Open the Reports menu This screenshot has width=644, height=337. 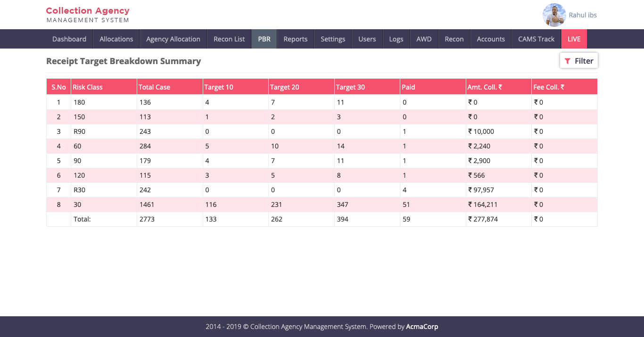point(296,39)
